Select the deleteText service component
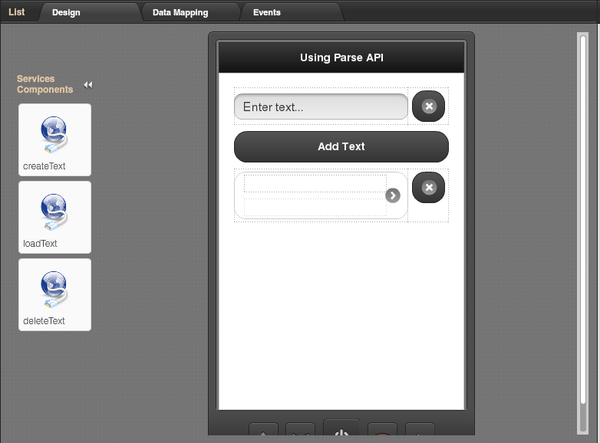 click(x=54, y=294)
